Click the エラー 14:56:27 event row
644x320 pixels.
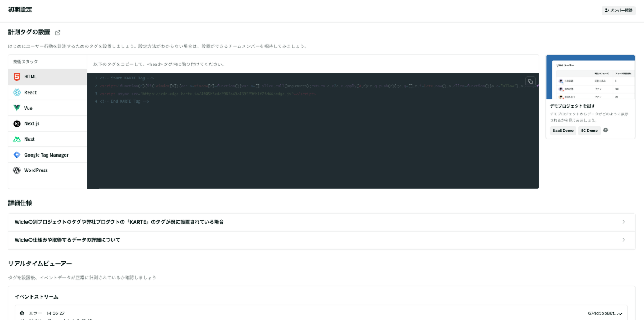tap(321, 313)
